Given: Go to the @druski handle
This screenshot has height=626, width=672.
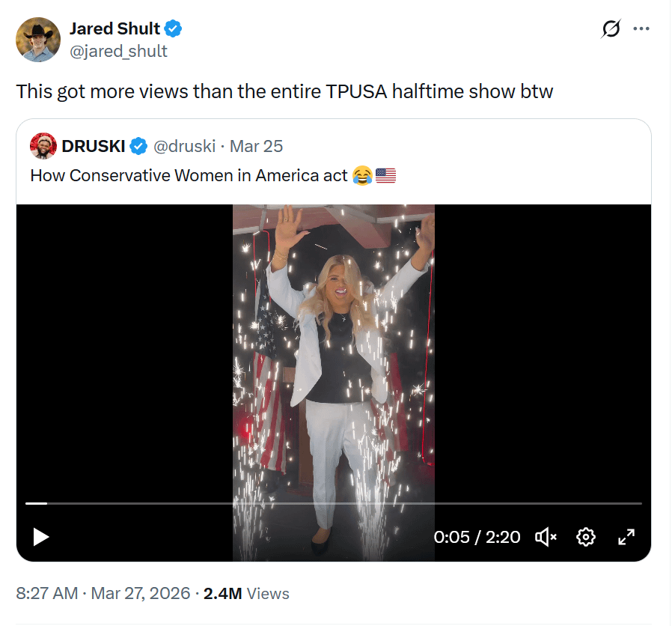Looking at the screenshot, I should coord(185,146).
